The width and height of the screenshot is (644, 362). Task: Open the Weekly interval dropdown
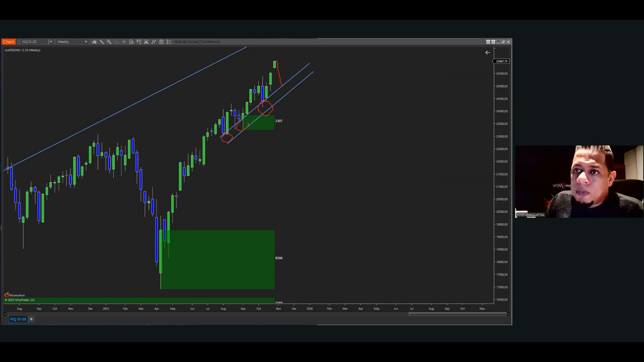(x=72, y=42)
